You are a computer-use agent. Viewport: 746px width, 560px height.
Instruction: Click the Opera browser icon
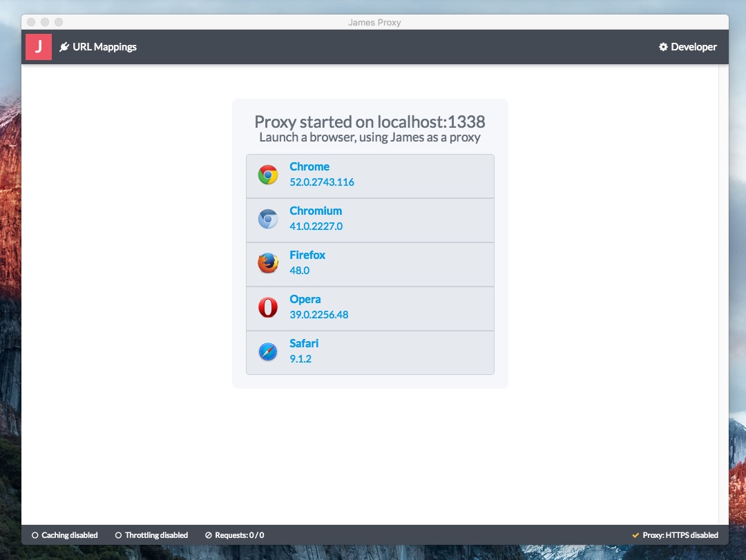coord(268,307)
